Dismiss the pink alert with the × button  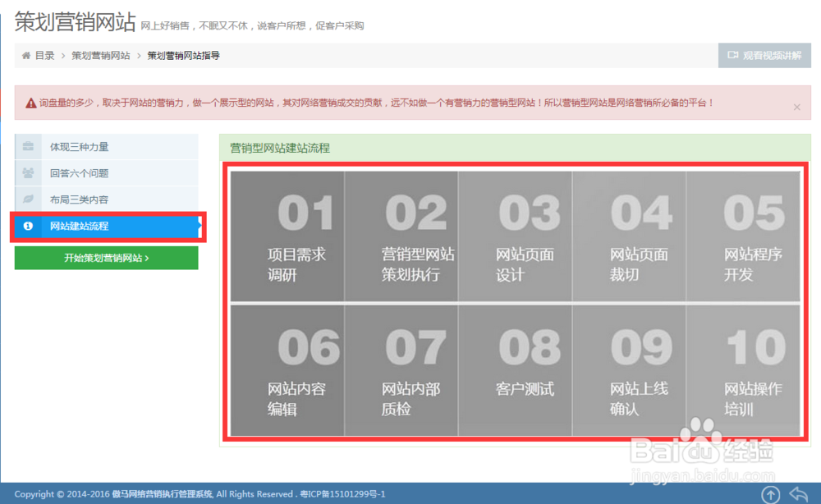click(796, 107)
